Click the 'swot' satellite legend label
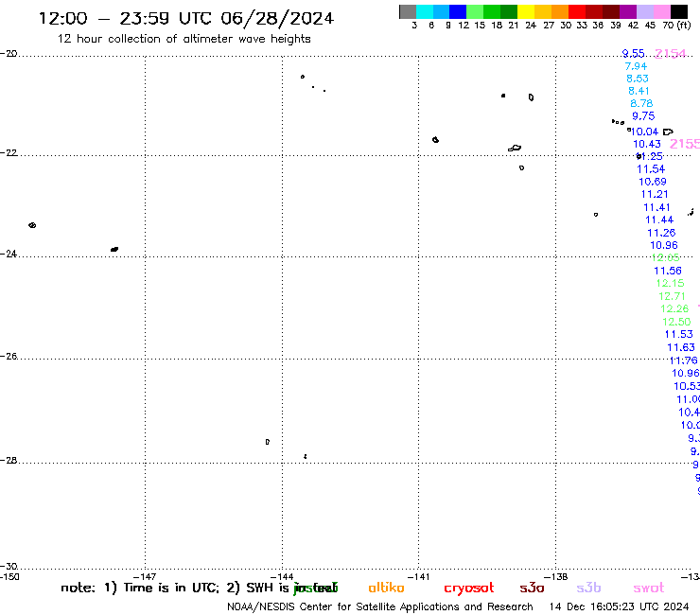 (649, 588)
